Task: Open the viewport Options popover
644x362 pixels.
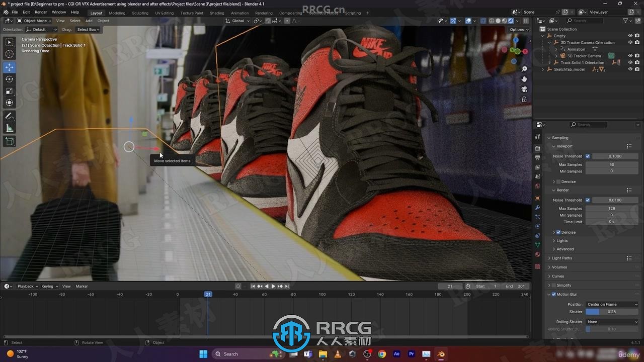Action: tap(519, 30)
